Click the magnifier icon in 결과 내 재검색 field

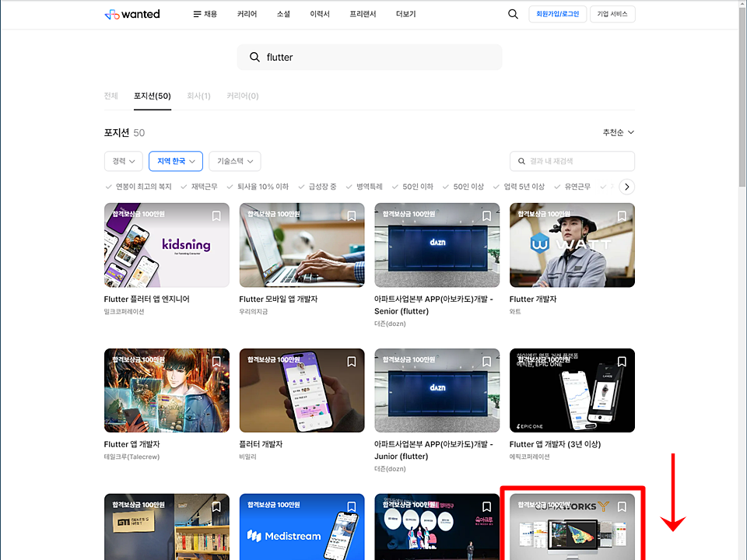click(x=521, y=162)
